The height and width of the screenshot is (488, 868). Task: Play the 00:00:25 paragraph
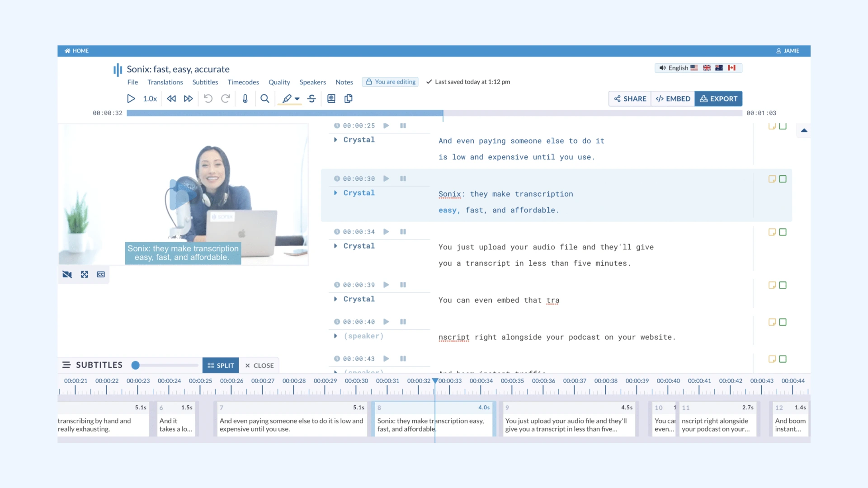[x=386, y=126]
